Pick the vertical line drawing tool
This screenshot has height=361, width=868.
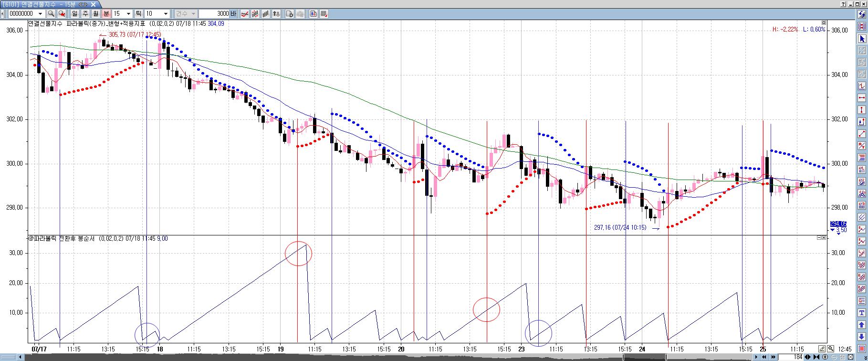(x=862, y=110)
